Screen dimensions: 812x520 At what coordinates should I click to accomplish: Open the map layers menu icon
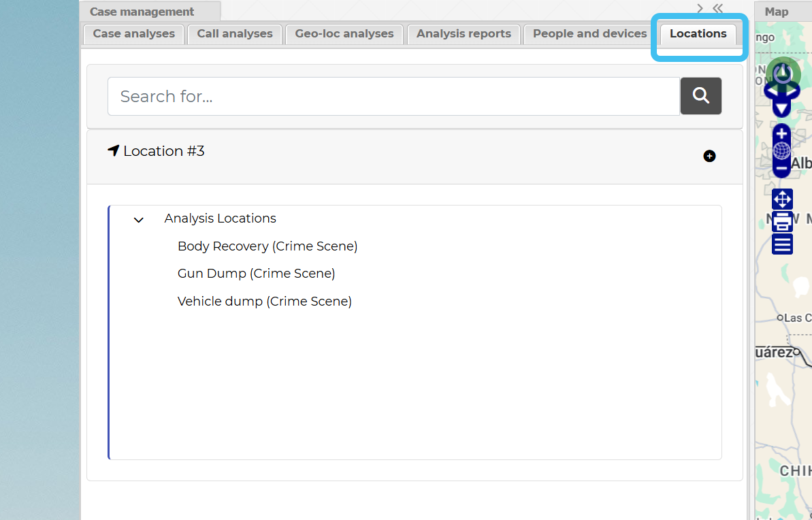[x=782, y=244]
